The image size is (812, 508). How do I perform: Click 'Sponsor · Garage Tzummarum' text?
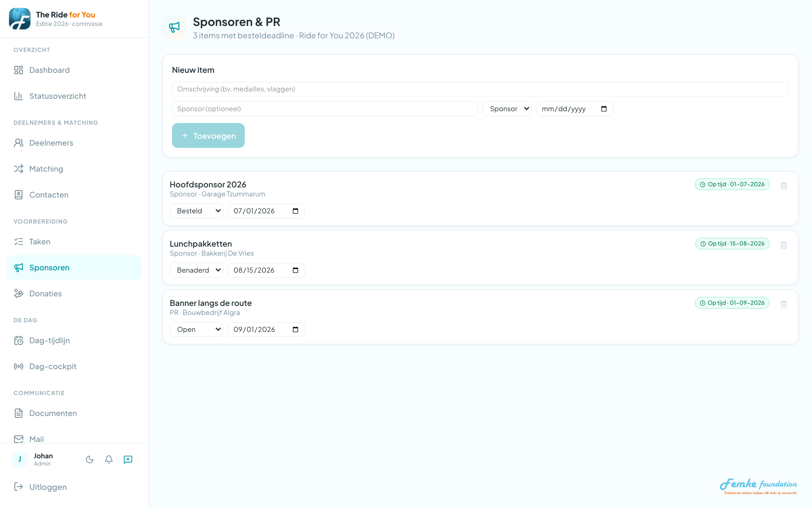[x=217, y=194]
